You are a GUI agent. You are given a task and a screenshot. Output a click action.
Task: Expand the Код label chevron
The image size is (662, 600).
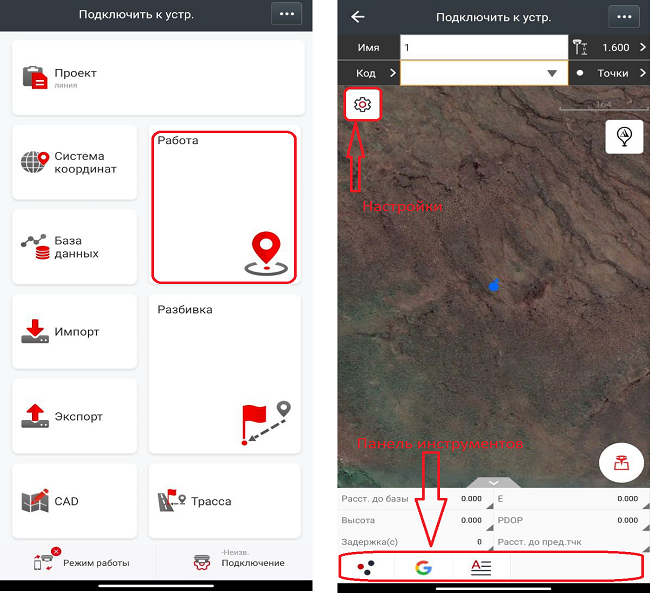pos(393,73)
